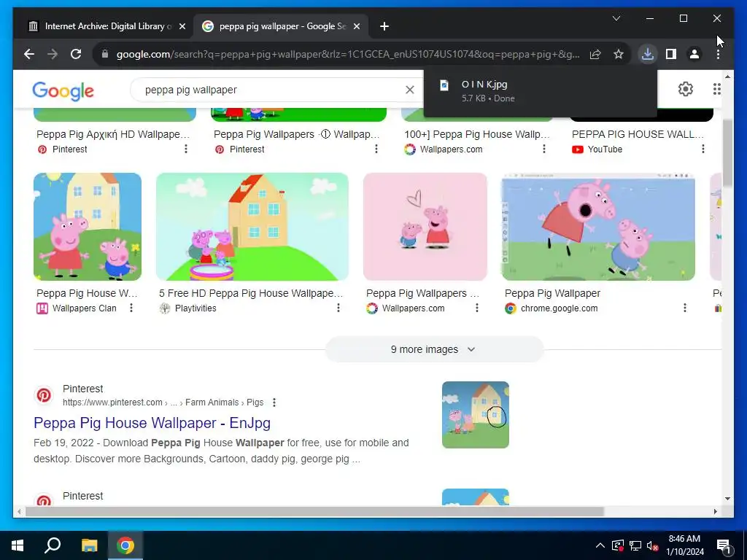Viewport: 747px width, 560px height.
Task: Open the Google apps grid
Action: pos(716,89)
